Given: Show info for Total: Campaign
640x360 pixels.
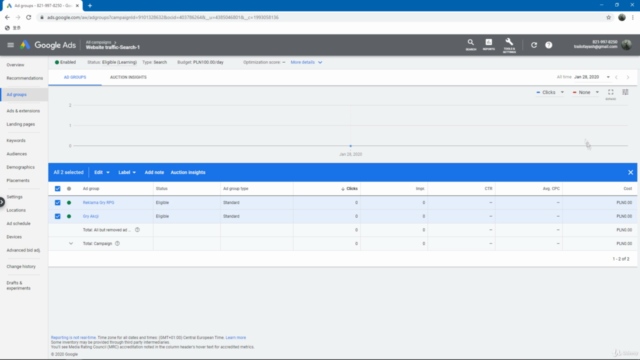Looking at the screenshot, I should [117, 244].
